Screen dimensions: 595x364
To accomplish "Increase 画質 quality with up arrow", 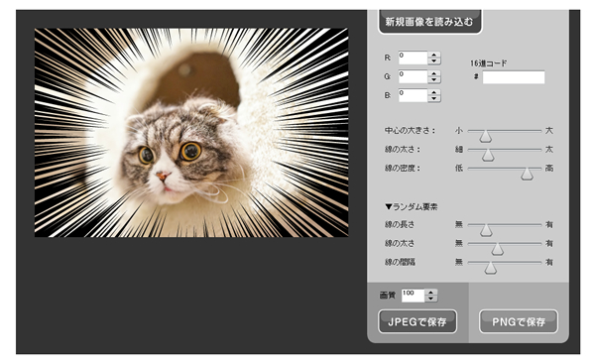I will coord(430,293).
